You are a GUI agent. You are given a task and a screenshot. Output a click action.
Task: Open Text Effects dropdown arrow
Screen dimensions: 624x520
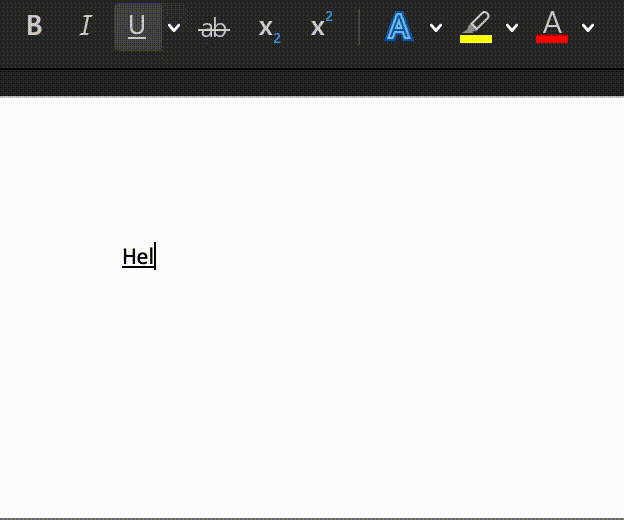[x=436, y=27]
